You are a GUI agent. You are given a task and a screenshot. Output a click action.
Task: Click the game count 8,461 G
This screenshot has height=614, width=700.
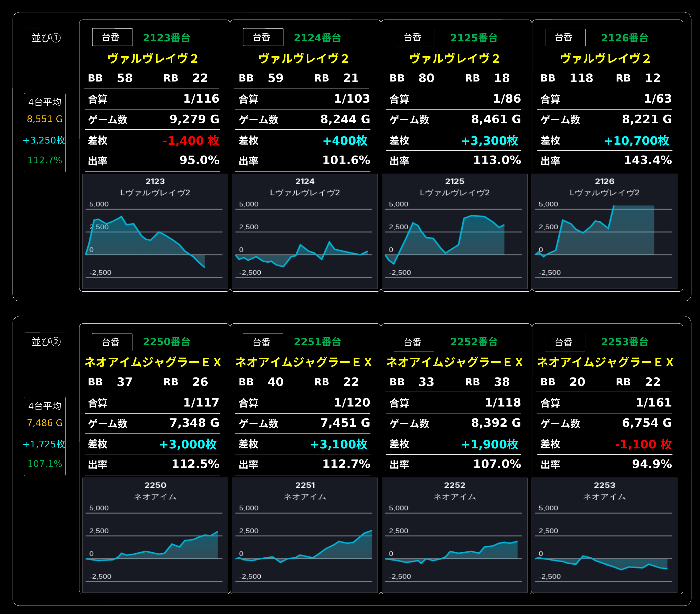(x=496, y=119)
